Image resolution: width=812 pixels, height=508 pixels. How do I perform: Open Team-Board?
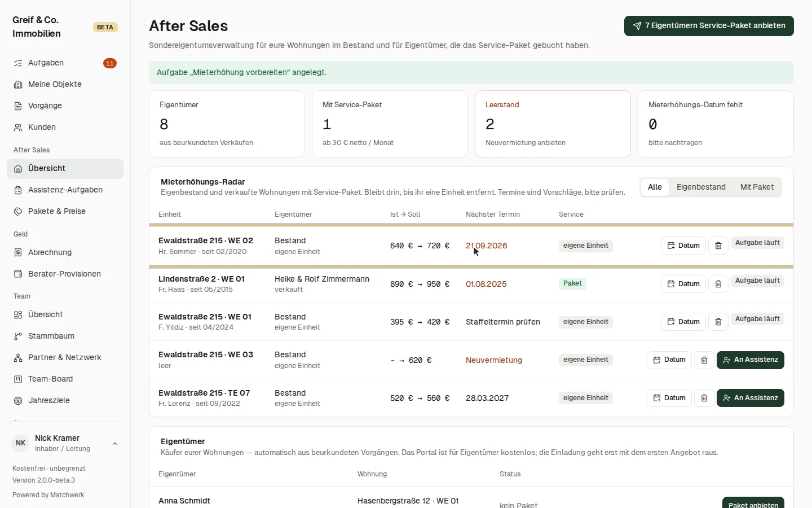coord(65,379)
